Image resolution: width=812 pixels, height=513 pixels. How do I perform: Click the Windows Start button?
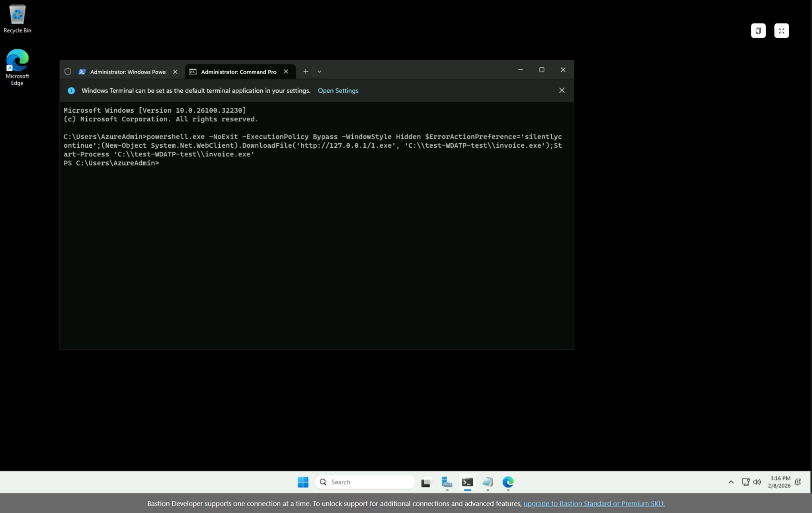point(303,482)
